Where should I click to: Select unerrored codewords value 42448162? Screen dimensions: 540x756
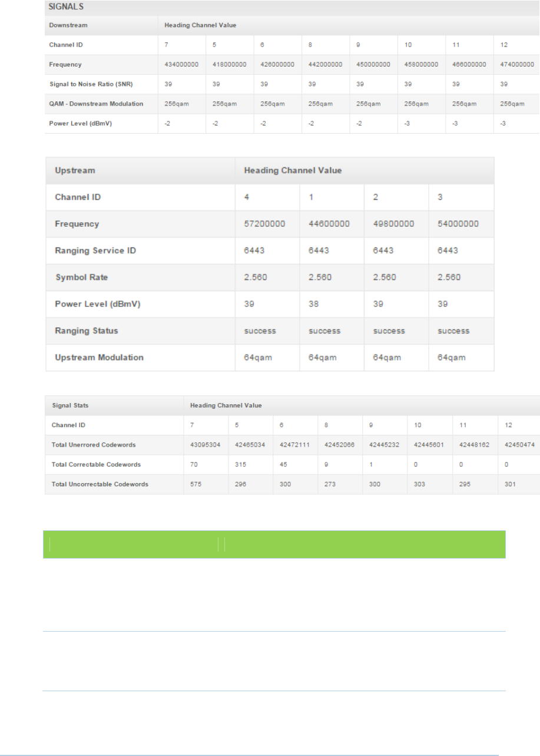coord(475,444)
